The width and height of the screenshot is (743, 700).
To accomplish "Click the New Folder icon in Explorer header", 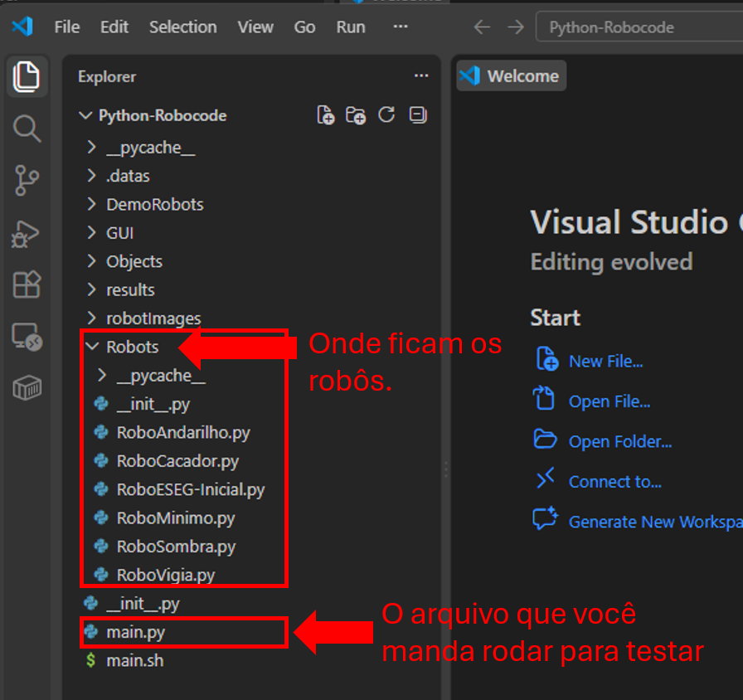I will pos(356,115).
